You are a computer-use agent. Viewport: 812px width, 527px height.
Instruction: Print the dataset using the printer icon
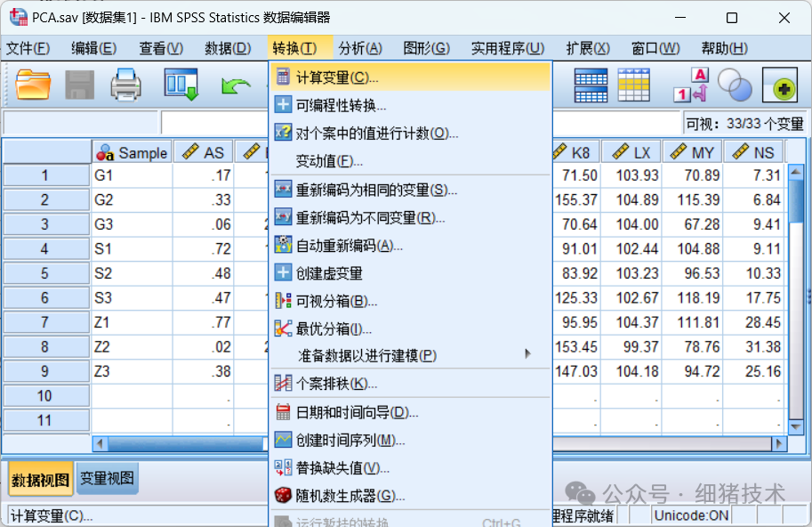125,86
